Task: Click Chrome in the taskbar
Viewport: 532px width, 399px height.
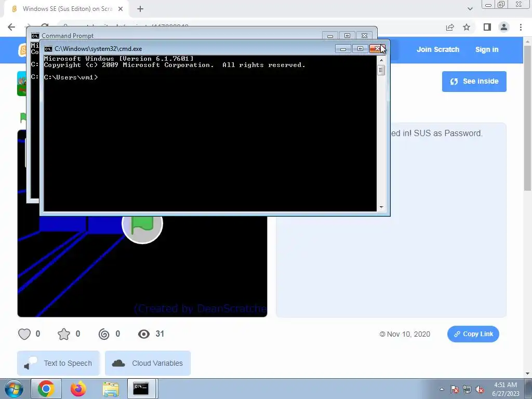Action: coord(46,389)
